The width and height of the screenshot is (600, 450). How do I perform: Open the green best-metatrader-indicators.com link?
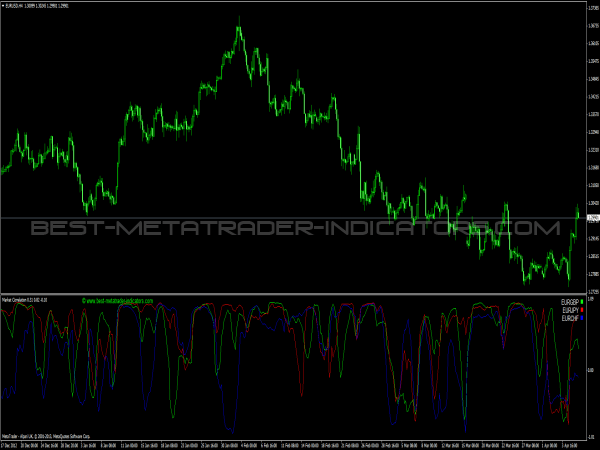click(x=117, y=301)
